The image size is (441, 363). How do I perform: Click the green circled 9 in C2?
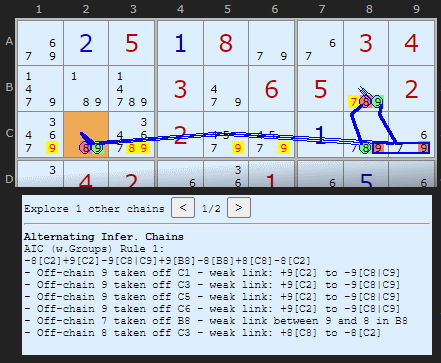tap(97, 148)
